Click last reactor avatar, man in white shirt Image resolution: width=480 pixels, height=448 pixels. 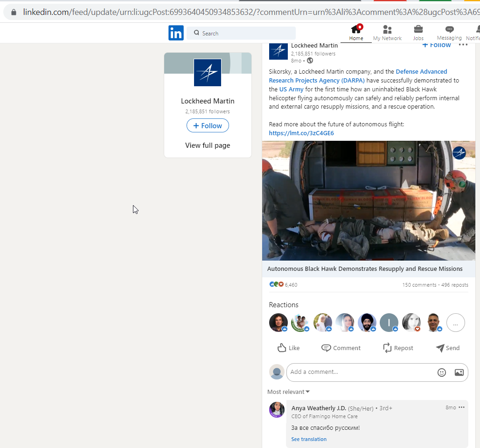433,323
